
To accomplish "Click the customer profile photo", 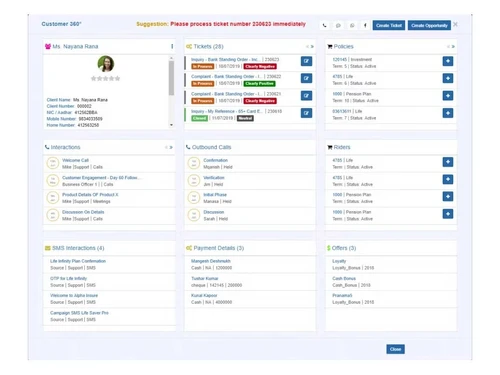I will (x=106, y=64).
